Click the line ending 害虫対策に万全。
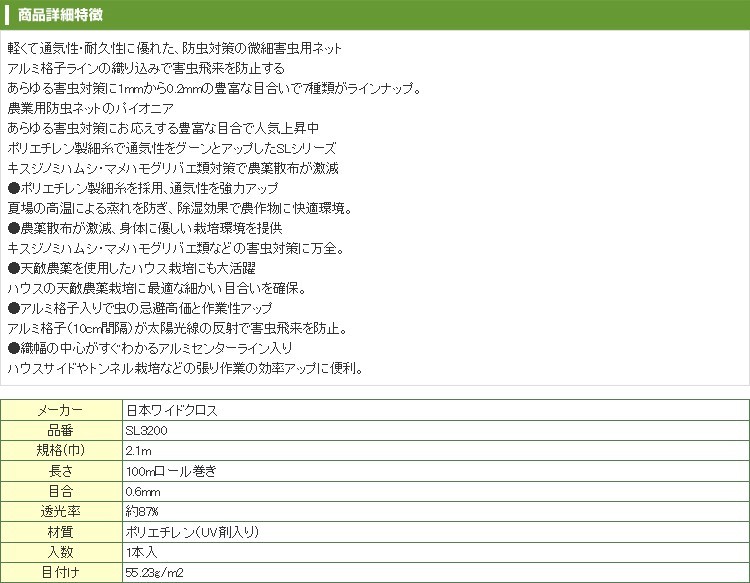Image resolution: width=750 pixels, height=583 pixels. [x=176, y=248]
